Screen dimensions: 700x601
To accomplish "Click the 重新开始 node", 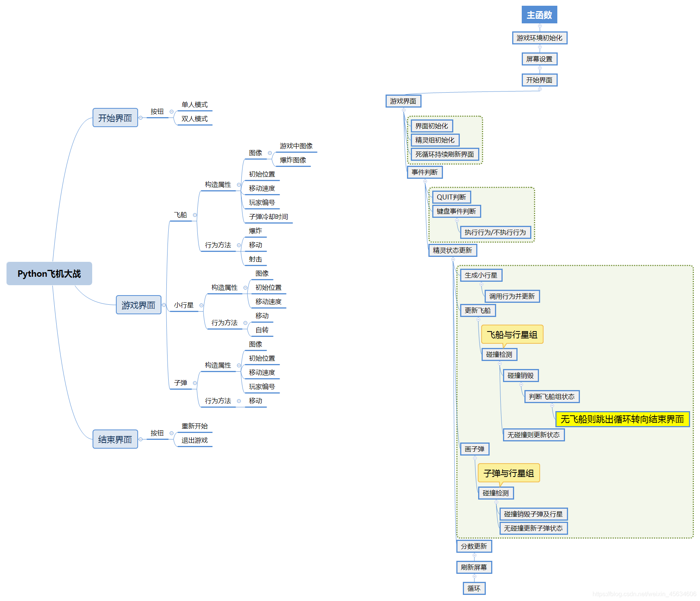I will click(195, 426).
